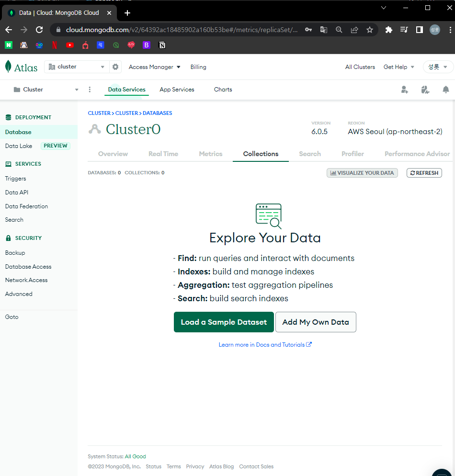The height and width of the screenshot is (476, 455).
Task: Switch to App Services tab
Action: [x=177, y=90]
